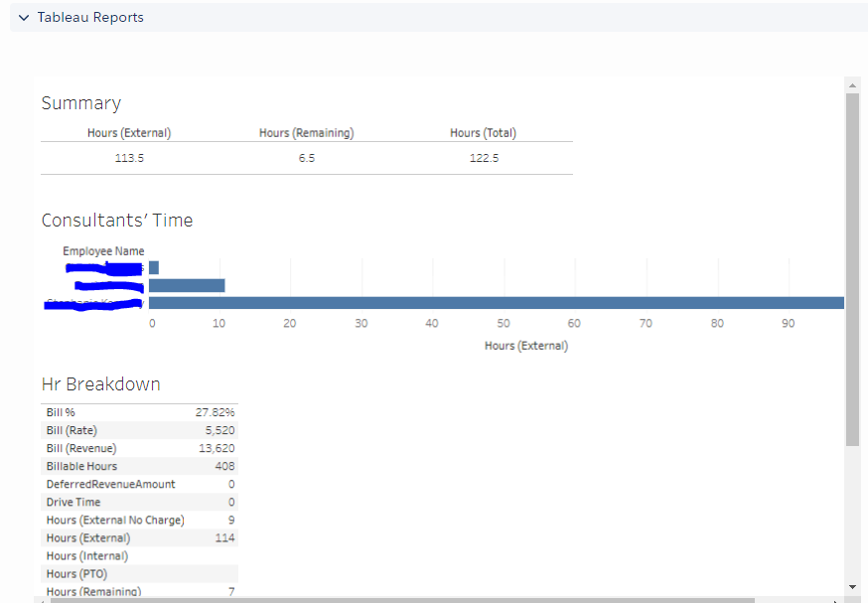
Task: Click the Tableau Reports section title
Action: click(90, 18)
